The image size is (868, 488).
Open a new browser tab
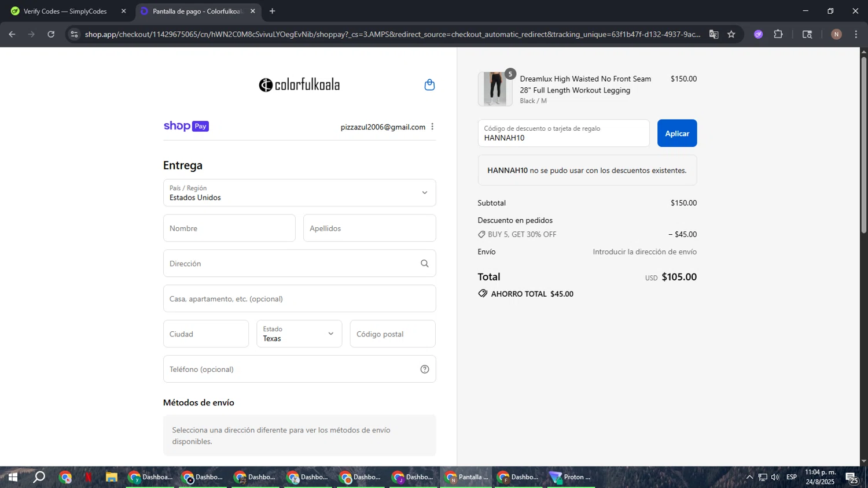273,11
